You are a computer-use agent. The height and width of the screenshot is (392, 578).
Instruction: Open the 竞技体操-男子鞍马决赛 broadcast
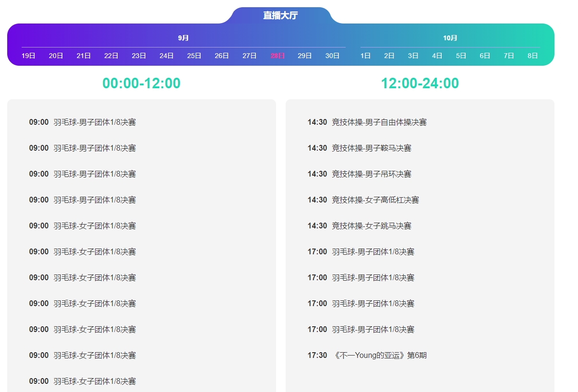pyautogui.click(x=371, y=148)
